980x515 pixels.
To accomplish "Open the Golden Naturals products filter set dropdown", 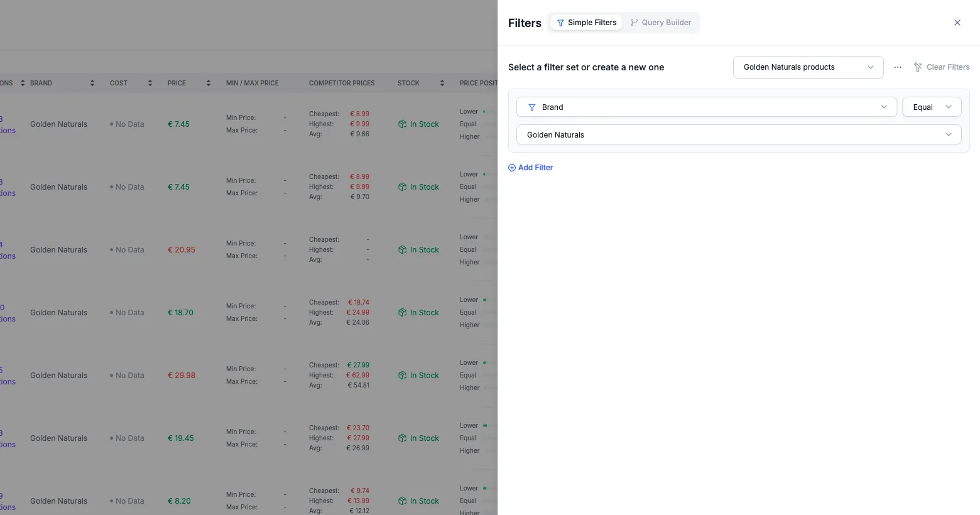I will (808, 67).
